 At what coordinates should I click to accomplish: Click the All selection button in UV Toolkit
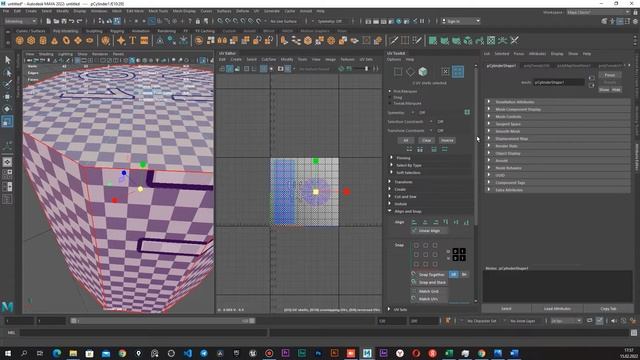pyautogui.click(x=406, y=140)
